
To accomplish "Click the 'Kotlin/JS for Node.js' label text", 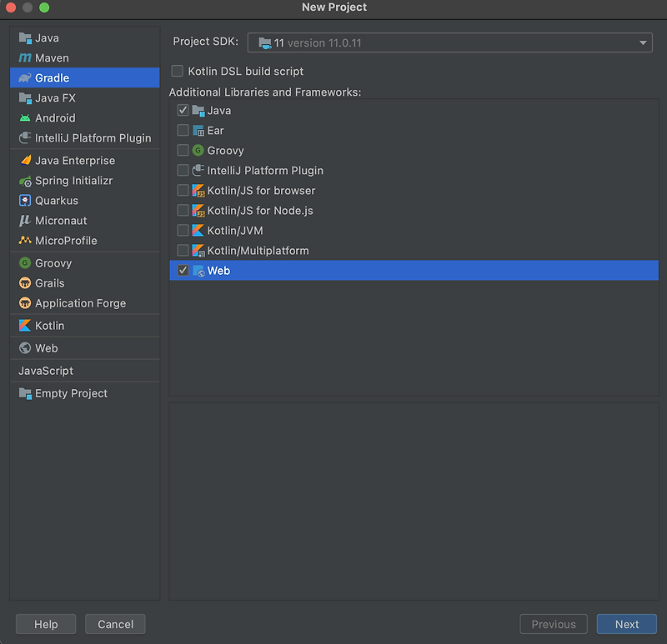I will [x=260, y=211].
